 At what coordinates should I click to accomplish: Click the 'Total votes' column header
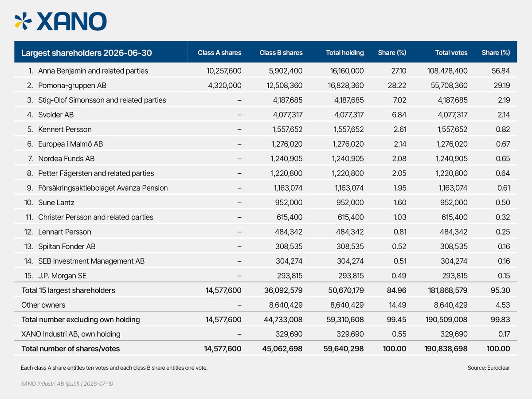451,53
